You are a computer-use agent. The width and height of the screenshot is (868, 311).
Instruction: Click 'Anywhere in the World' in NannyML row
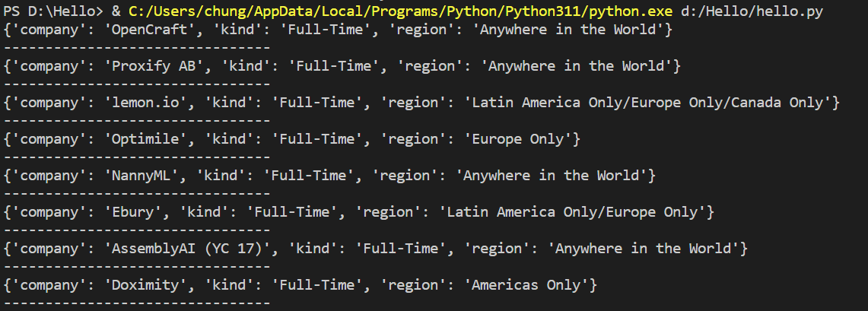click(551, 176)
